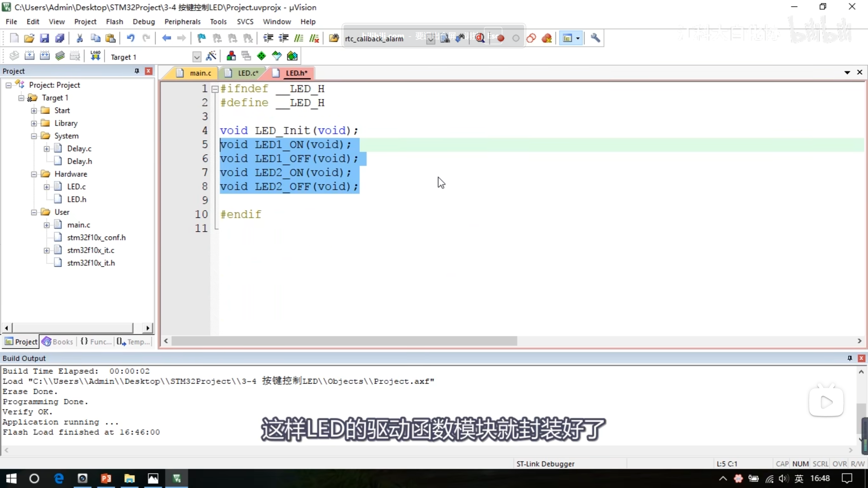Image resolution: width=868 pixels, height=488 pixels.
Task: Switch to the main.c editor tab
Action: pyautogui.click(x=200, y=73)
